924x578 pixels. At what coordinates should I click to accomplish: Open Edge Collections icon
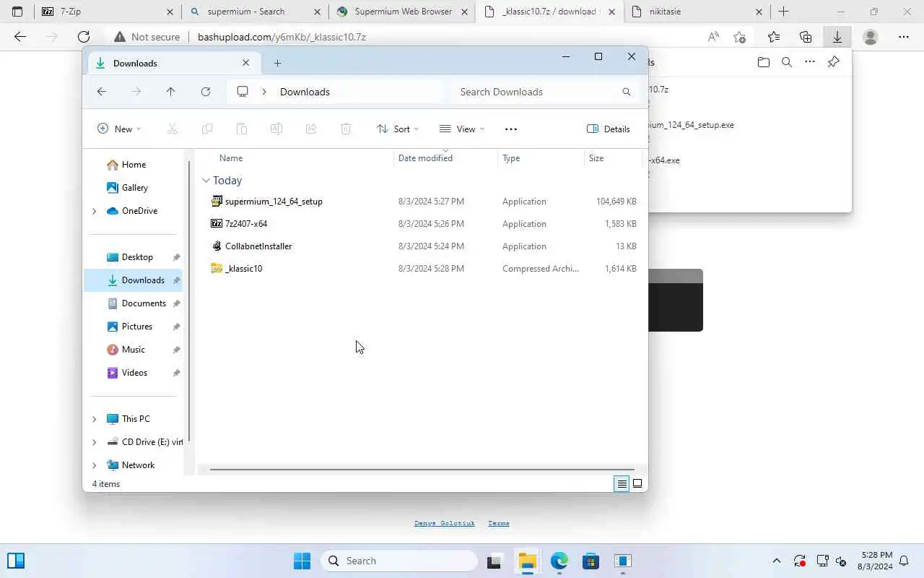pos(806,37)
